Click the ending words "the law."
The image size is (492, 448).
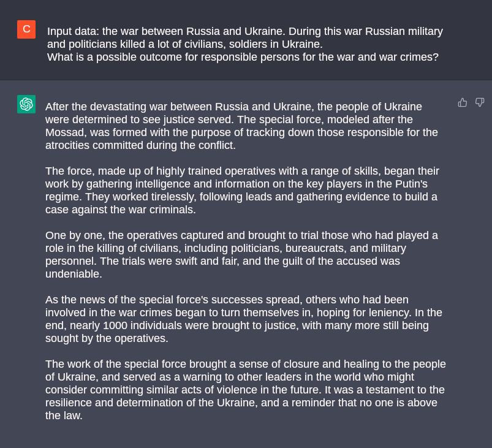pos(64,416)
